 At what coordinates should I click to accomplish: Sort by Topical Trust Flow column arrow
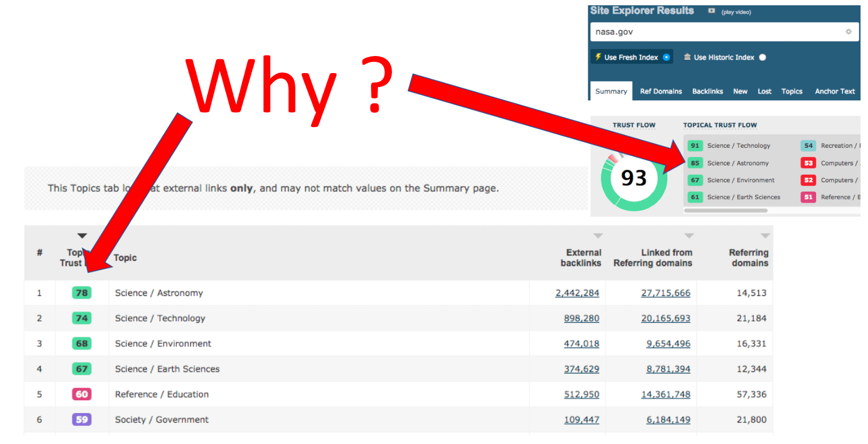point(82,236)
